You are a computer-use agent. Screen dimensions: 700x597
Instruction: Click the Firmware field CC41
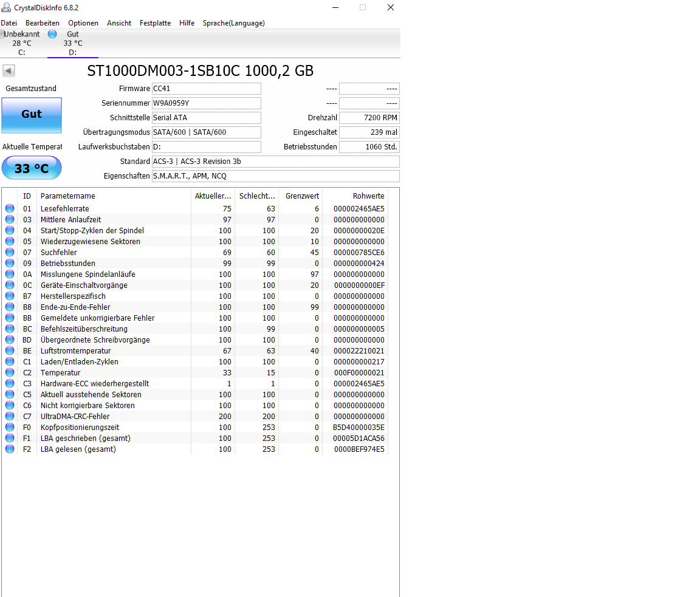click(x=206, y=89)
